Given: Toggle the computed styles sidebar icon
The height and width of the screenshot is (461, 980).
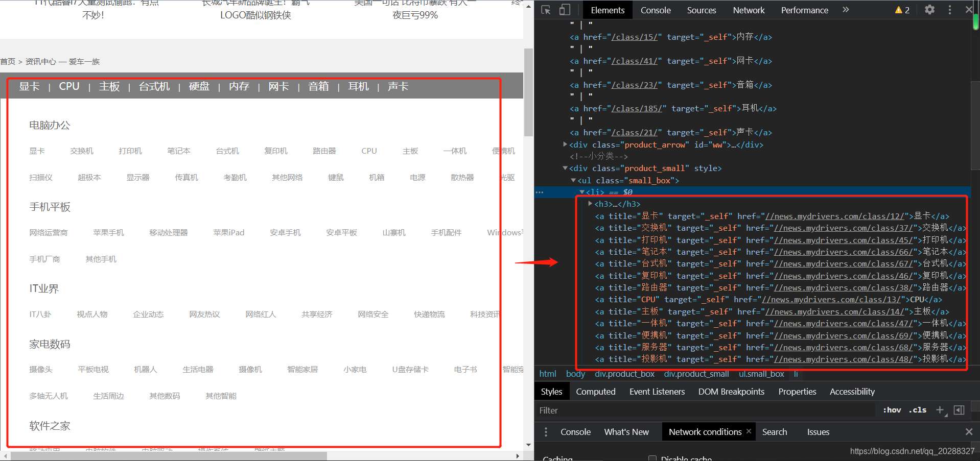Looking at the screenshot, I should (959, 409).
